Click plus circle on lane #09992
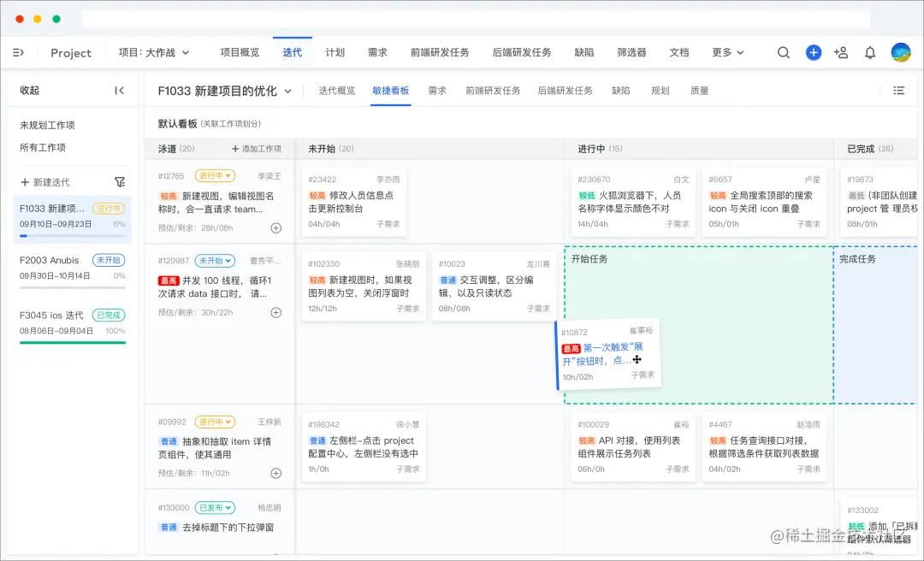This screenshot has height=561, width=924. pos(275,473)
